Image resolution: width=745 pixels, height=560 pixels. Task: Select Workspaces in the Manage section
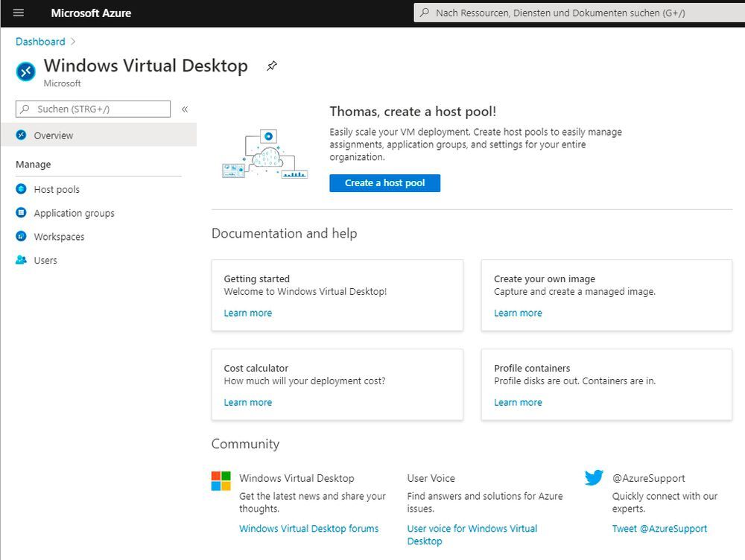click(x=60, y=237)
